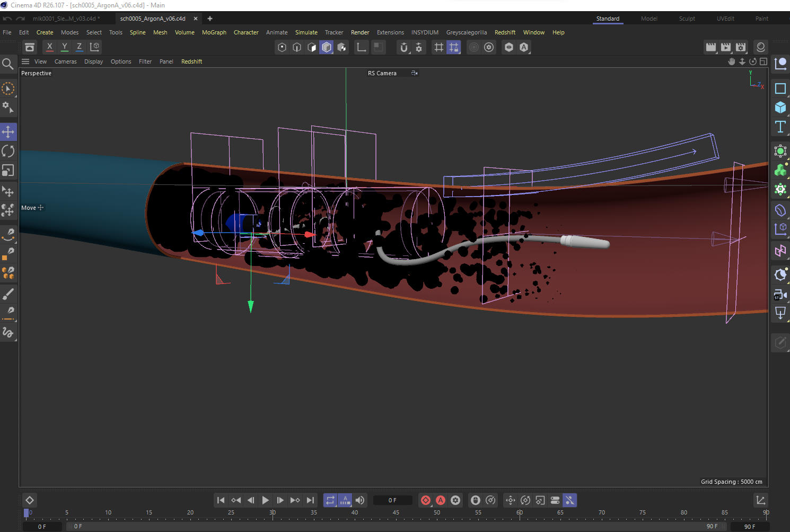Toggle sound playback speaker icon
The width and height of the screenshot is (790, 532).
(x=360, y=500)
